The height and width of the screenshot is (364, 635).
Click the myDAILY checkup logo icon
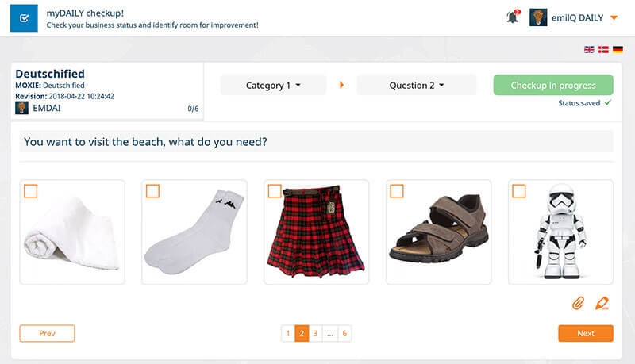[x=24, y=18]
